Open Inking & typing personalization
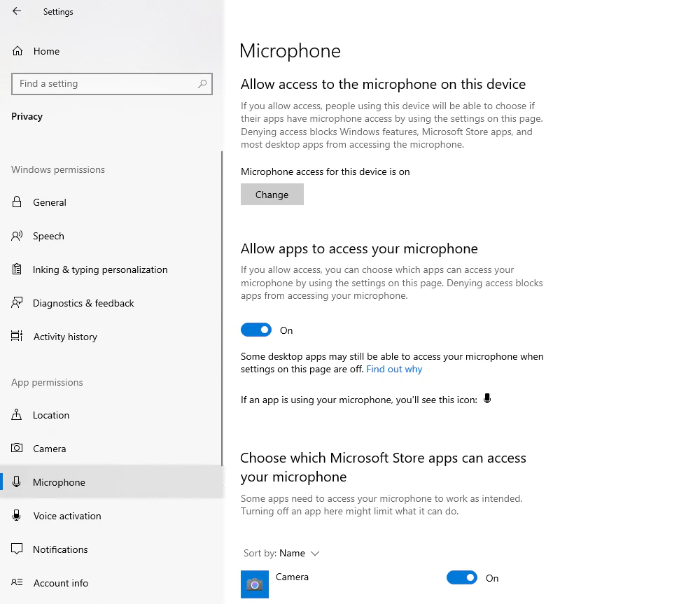700x604 pixels. (x=111, y=269)
